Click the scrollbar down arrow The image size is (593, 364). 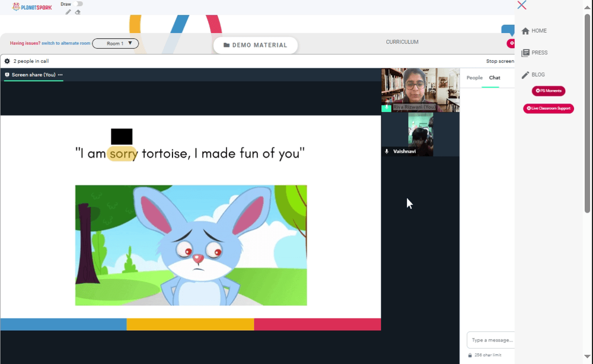click(587, 356)
